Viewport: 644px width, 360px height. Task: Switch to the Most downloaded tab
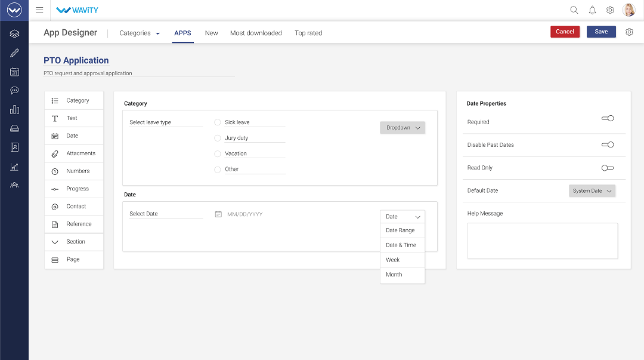tap(256, 33)
